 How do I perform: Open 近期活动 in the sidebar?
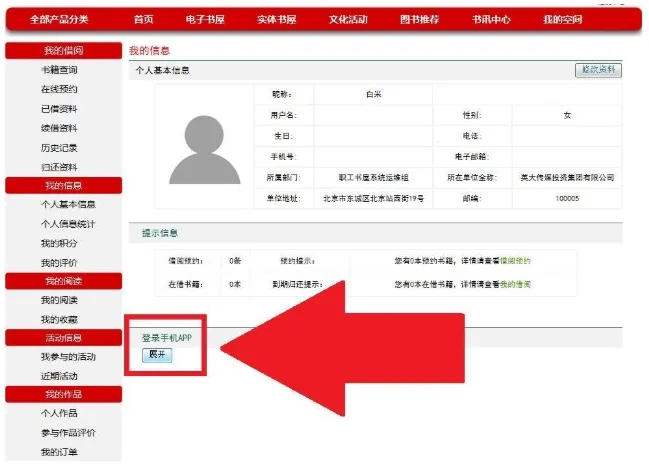[x=59, y=376]
